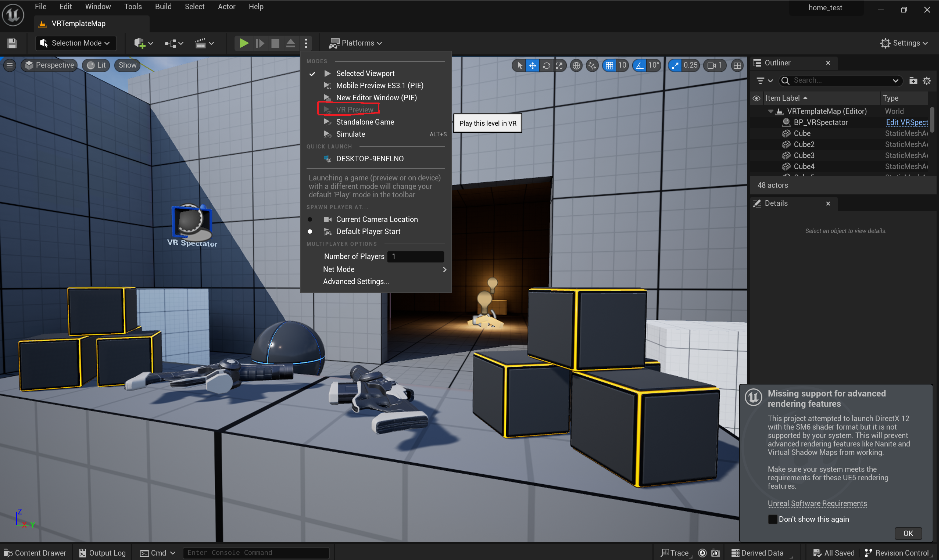This screenshot has height=560, width=941.
Task: Open the Outliner settings gear
Action: (926, 80)
